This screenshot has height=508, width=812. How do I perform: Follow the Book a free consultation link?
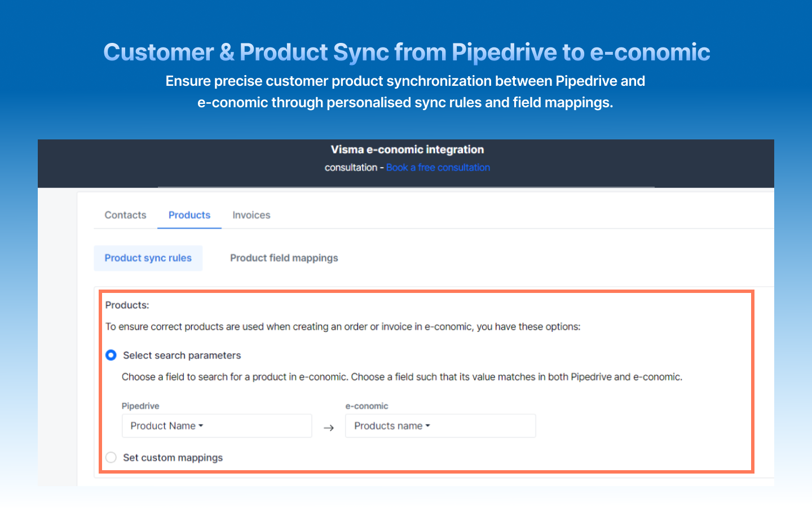pyautogui.click(x=438, y=167)
